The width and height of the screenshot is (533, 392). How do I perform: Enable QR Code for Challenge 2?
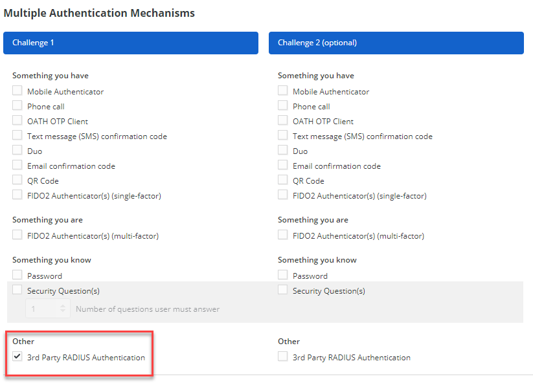pos(283,180)
